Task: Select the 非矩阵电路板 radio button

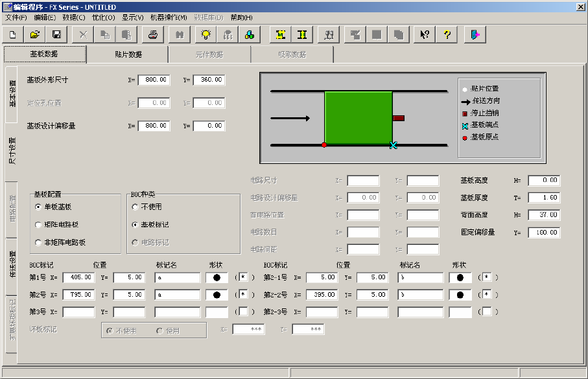Action: coord(38,242)
